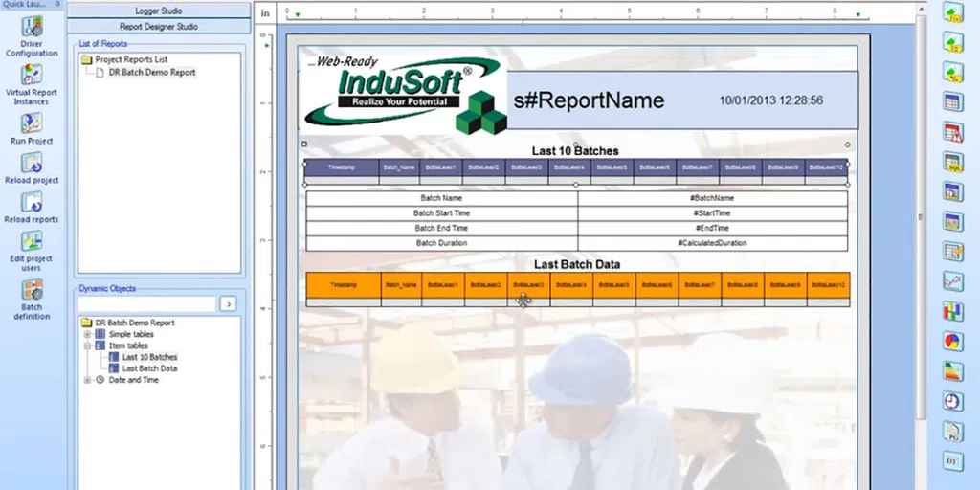Select the editable table pencil tool
The width and height of the screenshot is (980, 490).
click(953, 252)
